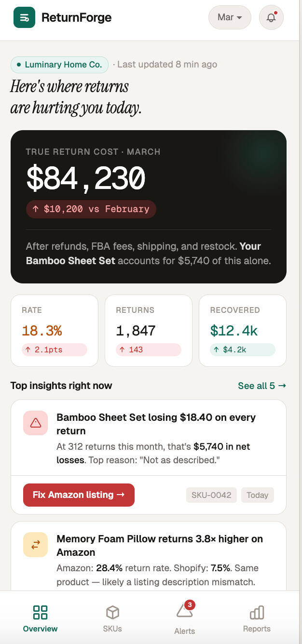Open the Overview grid tab
This screenshot has height=644, width=302.
tap(40, 618)
